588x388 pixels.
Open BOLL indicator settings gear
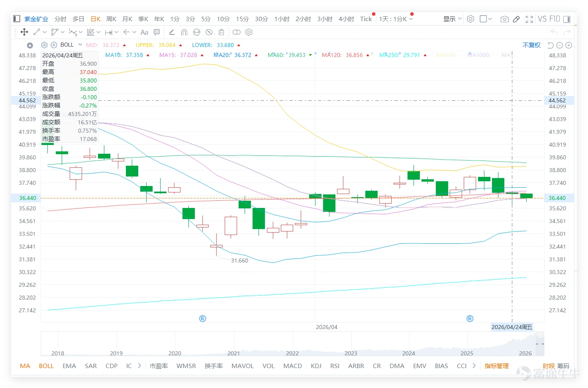point(44,45)
